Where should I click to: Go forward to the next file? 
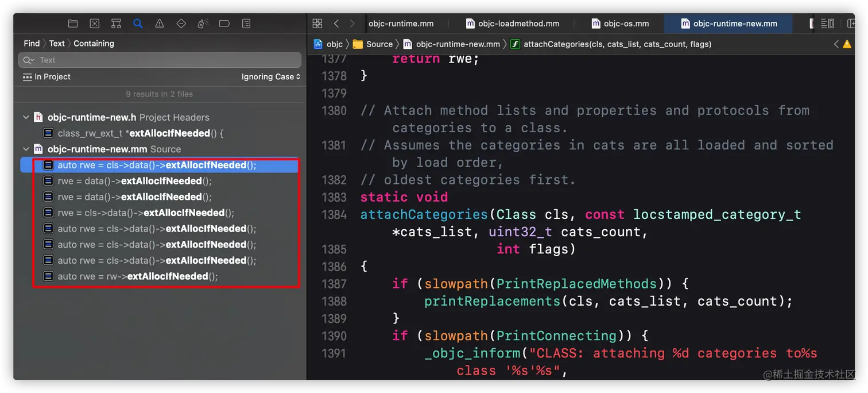pos(352,24)
